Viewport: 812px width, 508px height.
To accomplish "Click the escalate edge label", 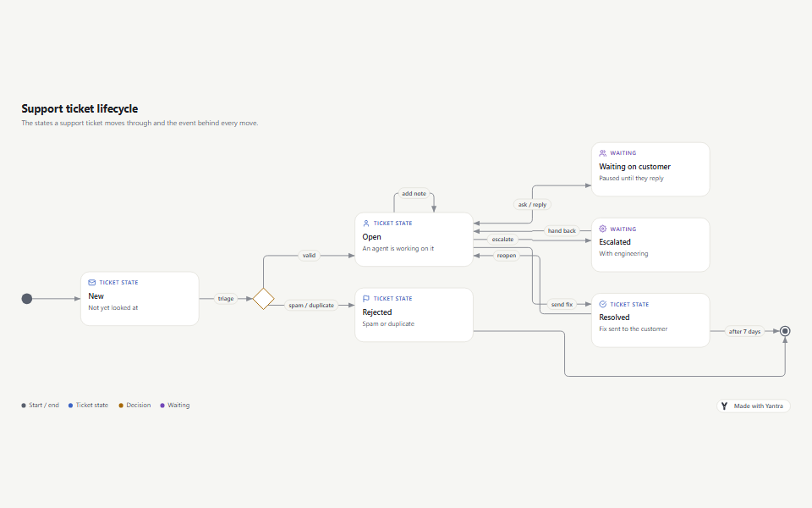I will (x=502, y=239).
